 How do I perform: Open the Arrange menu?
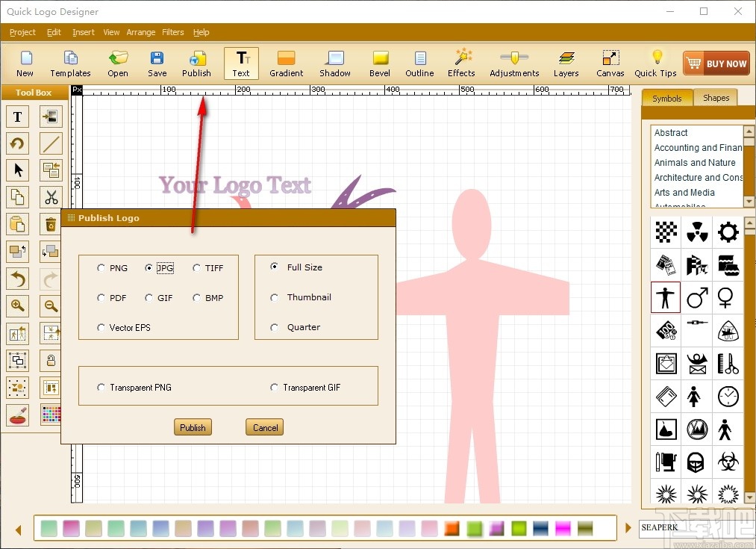pos(141,32)
